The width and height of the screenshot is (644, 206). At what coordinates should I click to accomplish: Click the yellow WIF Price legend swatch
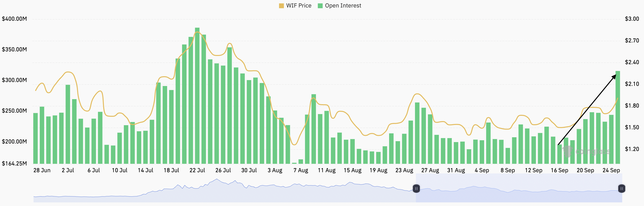click(x=281, y=6)
